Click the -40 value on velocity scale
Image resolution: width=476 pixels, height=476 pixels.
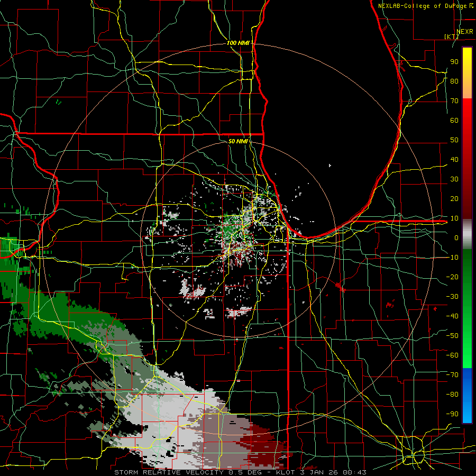(x=452, y=316)
